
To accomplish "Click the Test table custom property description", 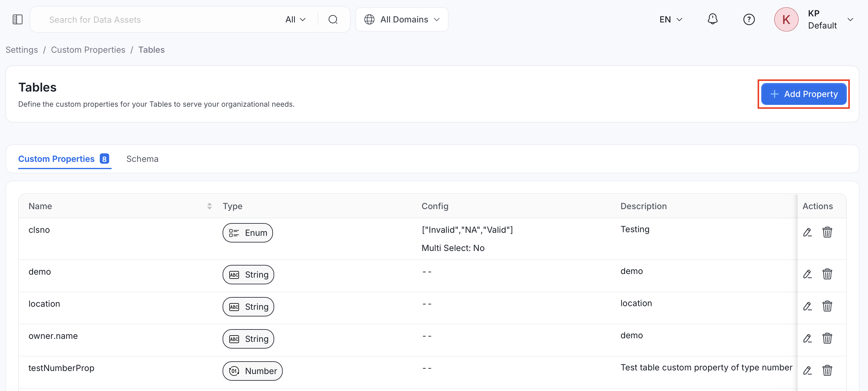I will [706, 367].
